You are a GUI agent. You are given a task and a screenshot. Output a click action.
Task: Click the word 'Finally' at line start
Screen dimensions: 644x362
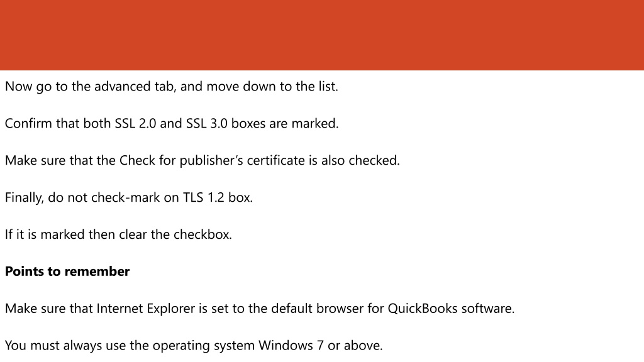click(25, 198)
